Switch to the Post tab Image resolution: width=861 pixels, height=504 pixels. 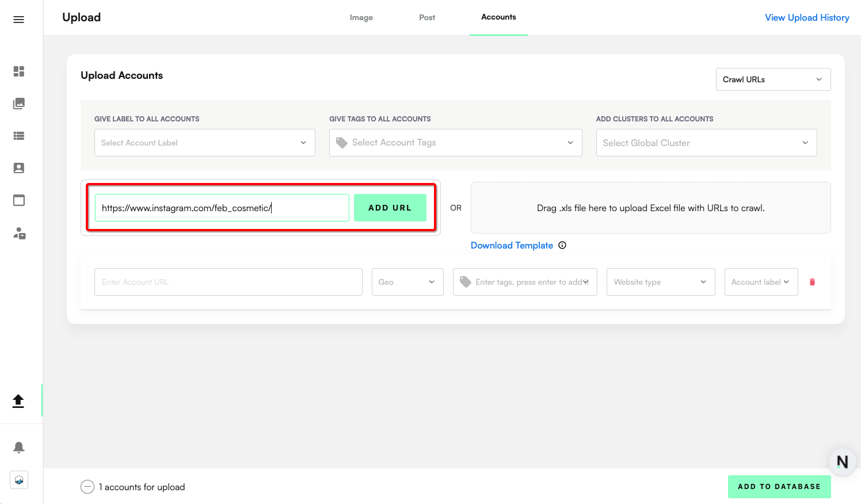pos(427,18)
